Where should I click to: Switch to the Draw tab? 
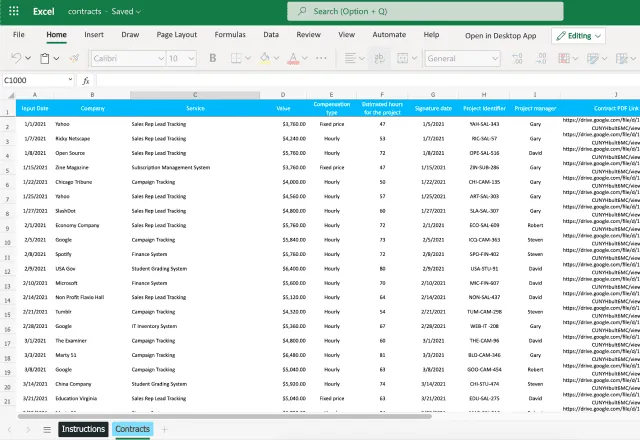(x=130, y=35)
